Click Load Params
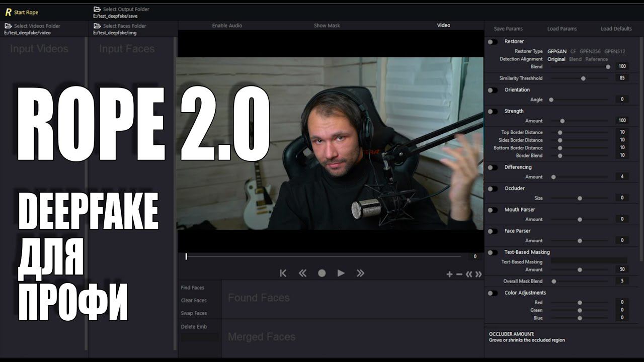The height and width of the screenshot is (362, 644). (562, 29)
